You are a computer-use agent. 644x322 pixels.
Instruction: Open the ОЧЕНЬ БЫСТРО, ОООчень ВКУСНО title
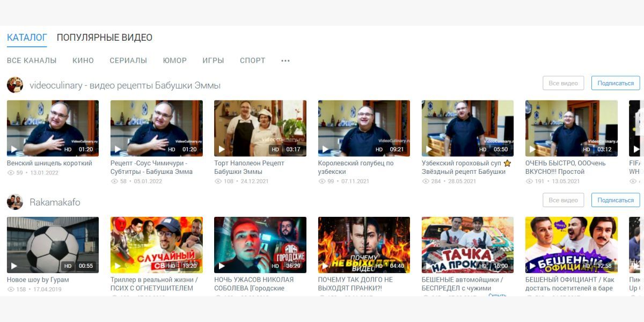[566, 167]
